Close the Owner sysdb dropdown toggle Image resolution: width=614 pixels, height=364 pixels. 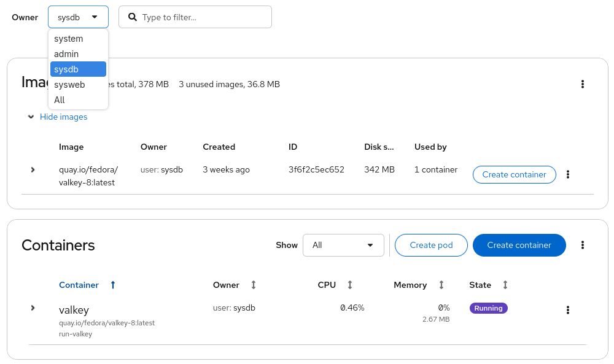(78, 17)
